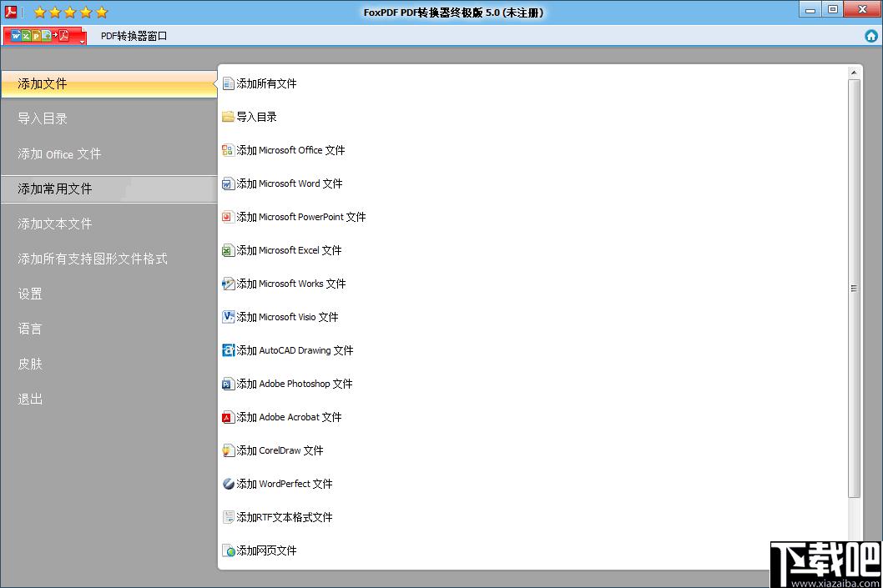Choose 添加常用文件 in sidebar
This screenshot has width=883, height=588.
pos(109,189)
